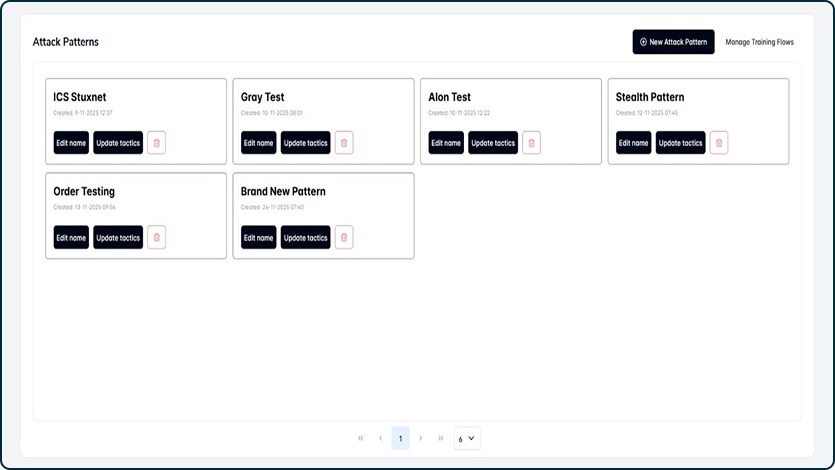Update tactics for Brand New Pattern
Screen dimensions: 835x470
click(x=306, y=237)
